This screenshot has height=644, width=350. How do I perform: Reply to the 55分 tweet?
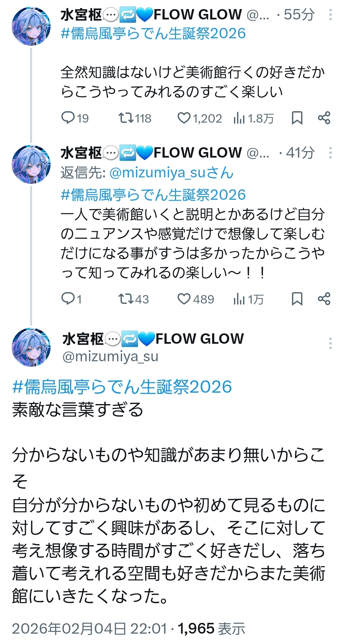coord(75,118)
